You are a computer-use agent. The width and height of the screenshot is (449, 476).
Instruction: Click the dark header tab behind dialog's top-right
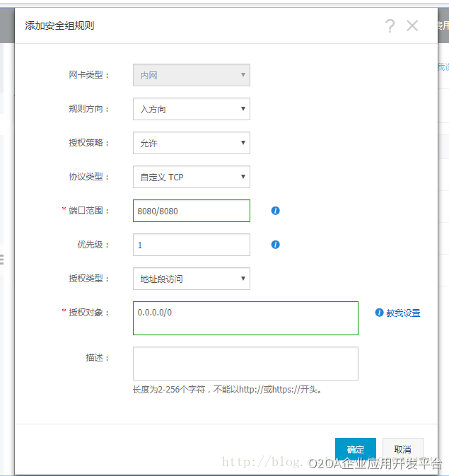[443, 26]
